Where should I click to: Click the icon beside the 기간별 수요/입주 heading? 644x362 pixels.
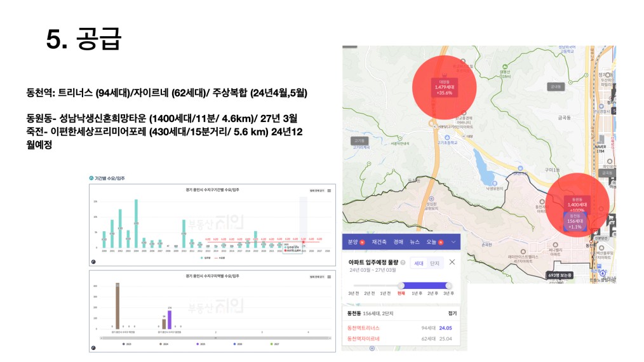91,178
